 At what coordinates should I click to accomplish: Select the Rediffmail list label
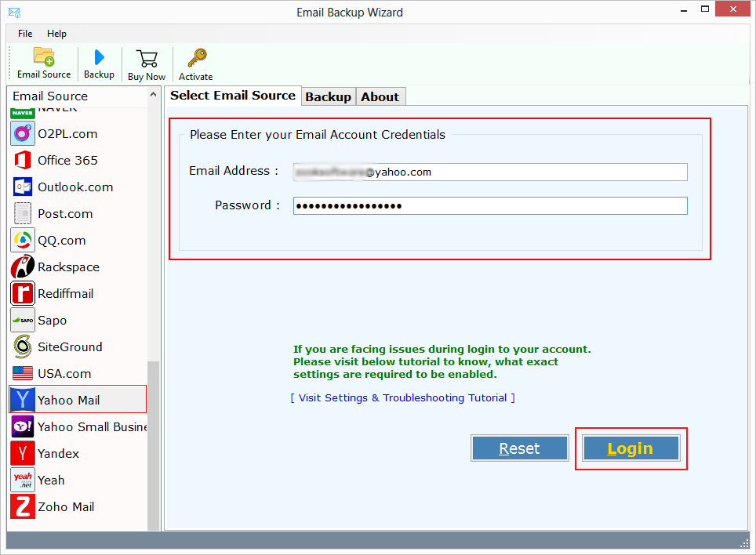point(66,294)
